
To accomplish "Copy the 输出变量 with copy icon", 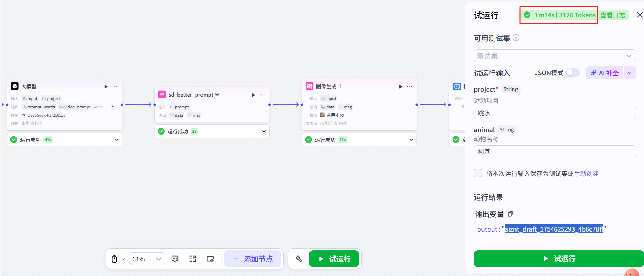I will (x=510, y=214).
